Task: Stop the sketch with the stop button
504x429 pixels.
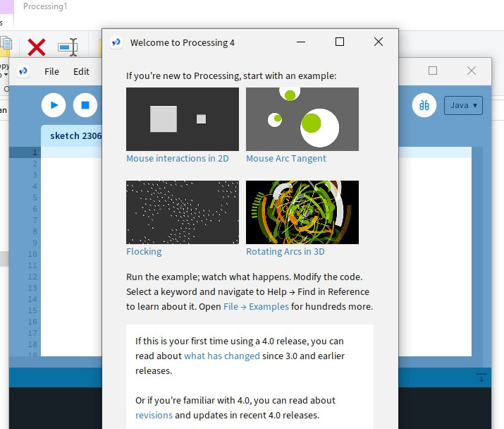Action: [x=85, y=105]
